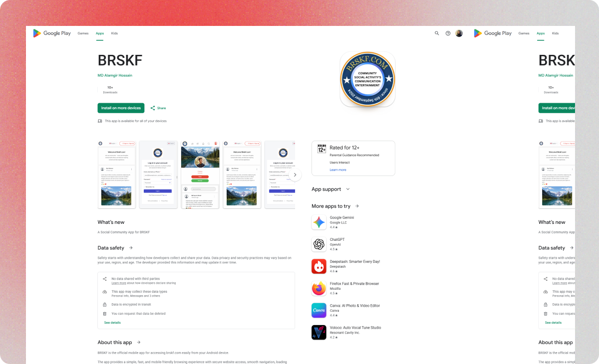This screenshot has height=364, width=599.
Task: Click See details in second window
Action: point(553,323)
